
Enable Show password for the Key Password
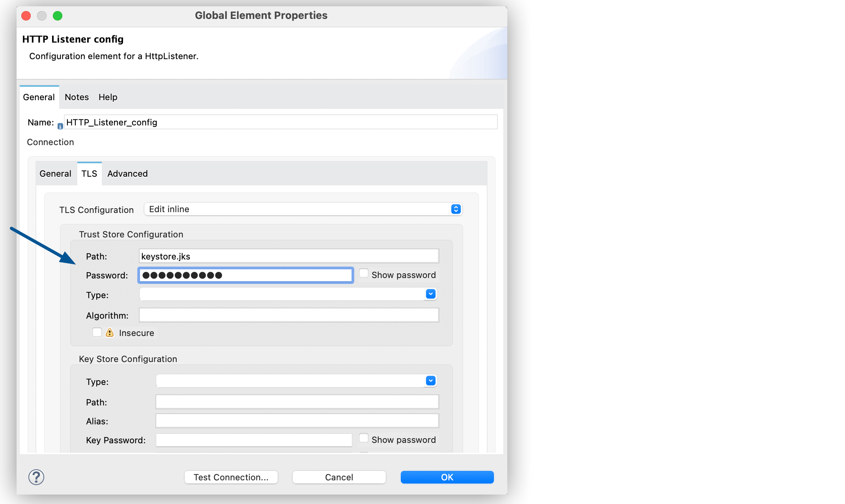[x=363, y=437]
